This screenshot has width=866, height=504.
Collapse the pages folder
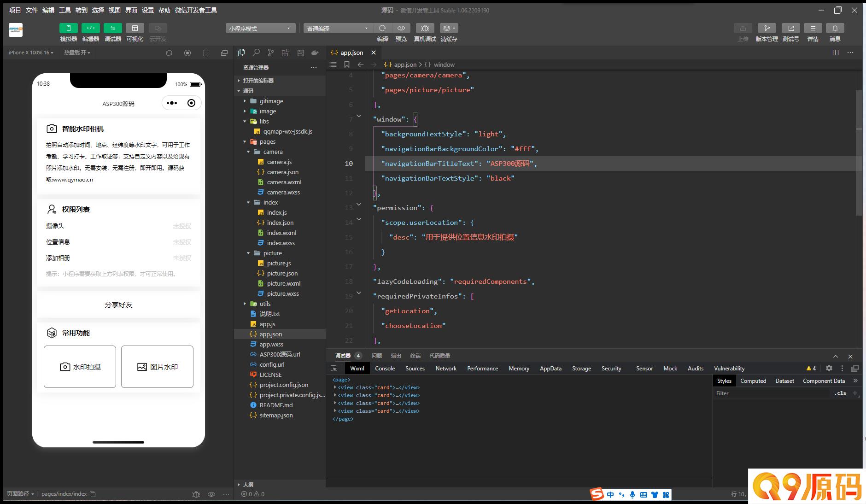[x=245, y=141]
